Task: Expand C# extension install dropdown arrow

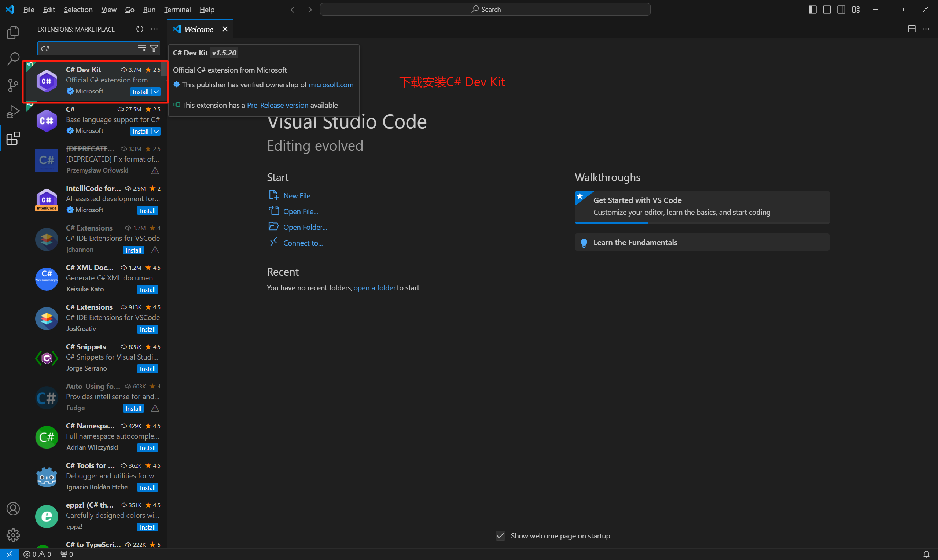Action: click(156, 131)
